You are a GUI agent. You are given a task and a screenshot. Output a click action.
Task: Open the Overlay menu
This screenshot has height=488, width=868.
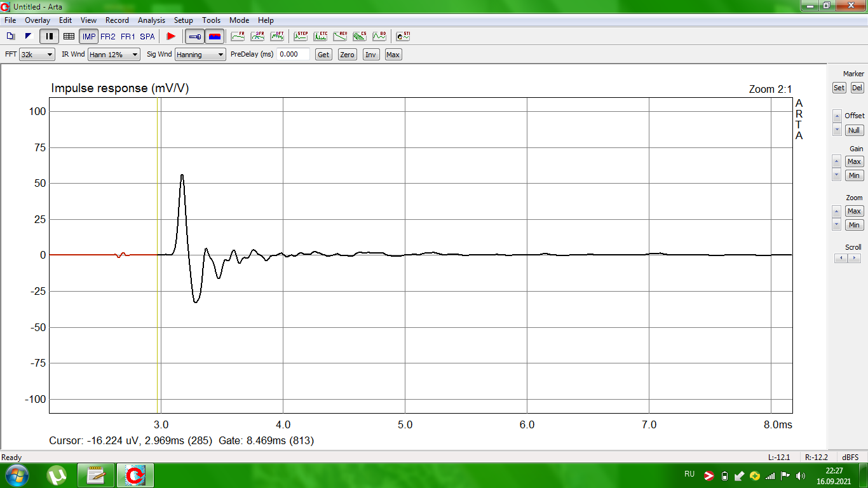(37, 20)
